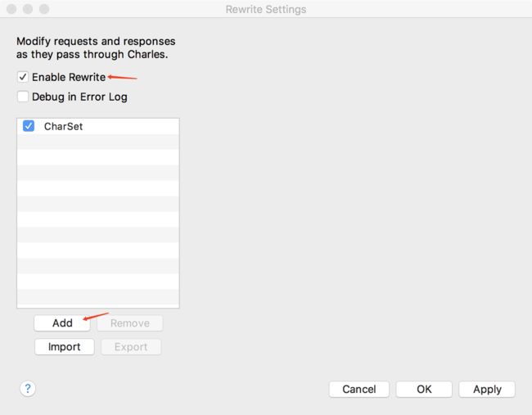Toggle the CharSet rule set checkbox
Image resolution: width=532 pixels, height=415 pixels.
(x=29, y=126)
